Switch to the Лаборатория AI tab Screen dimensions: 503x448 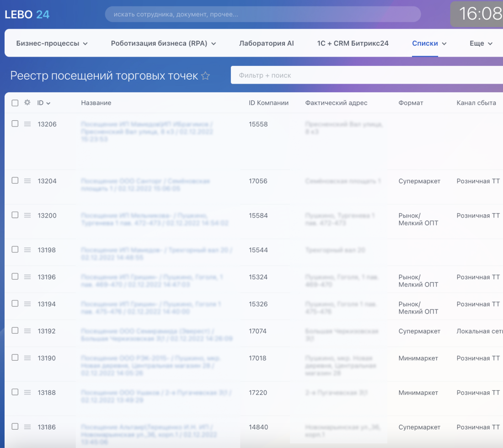tap(266, 43)
